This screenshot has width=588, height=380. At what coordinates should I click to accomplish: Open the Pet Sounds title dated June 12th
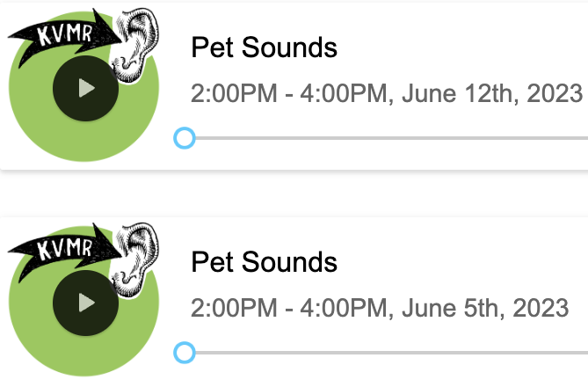(x=264, y=47)
